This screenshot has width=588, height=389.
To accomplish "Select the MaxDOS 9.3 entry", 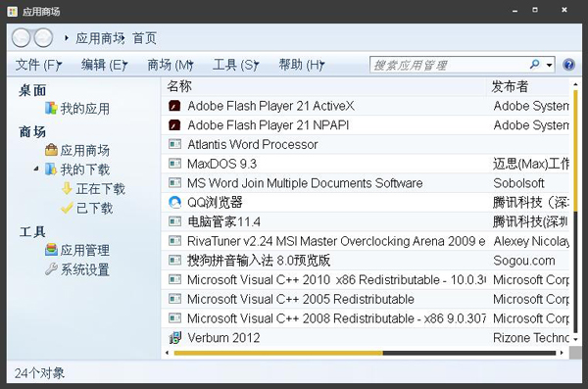I will (366, 164).
